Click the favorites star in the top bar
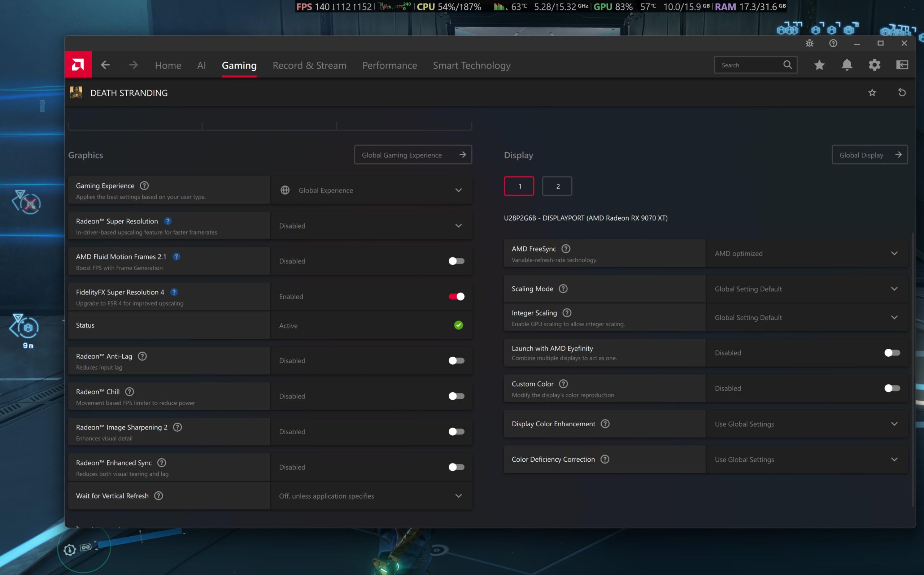Image resolution: width=924 pixels, height=575 pixels. [x=819, y=65]
